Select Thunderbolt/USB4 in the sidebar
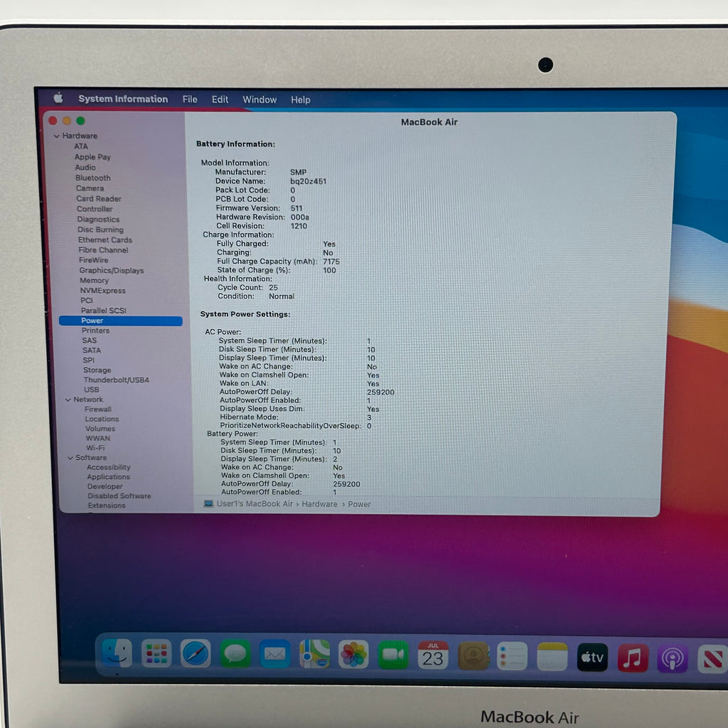 (x=116, y=380)
